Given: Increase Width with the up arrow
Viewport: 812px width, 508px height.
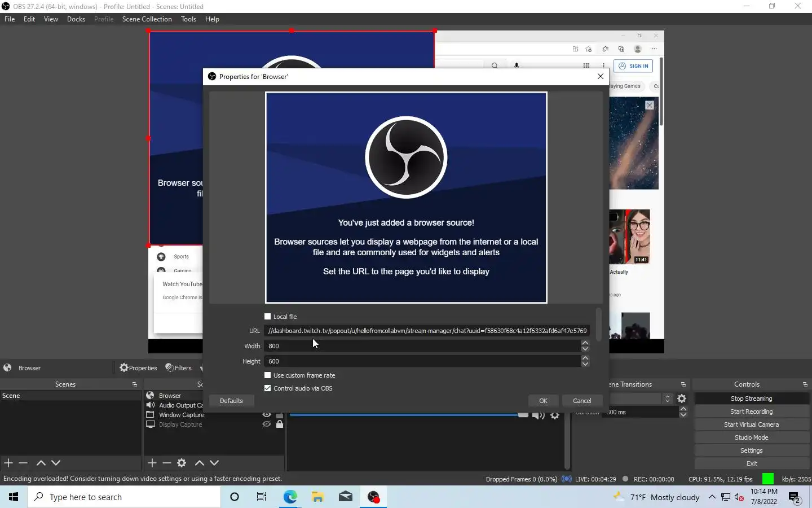Looking at the screenshot, I should click(585, 343).
